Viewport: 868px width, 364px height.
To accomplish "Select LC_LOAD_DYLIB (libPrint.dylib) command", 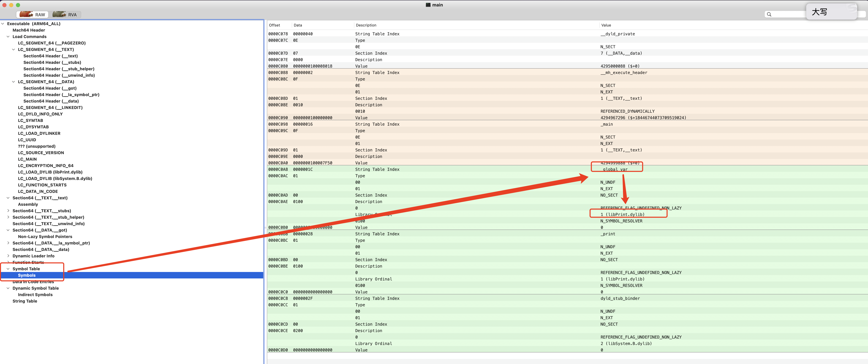I will click(x=50, y=172).
